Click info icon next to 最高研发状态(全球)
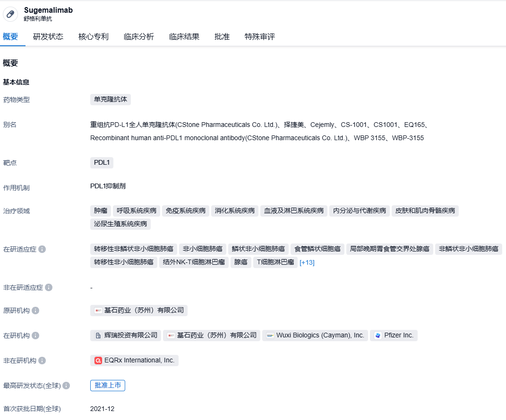Screen dimensions: 506x420 tap(66, 386)
